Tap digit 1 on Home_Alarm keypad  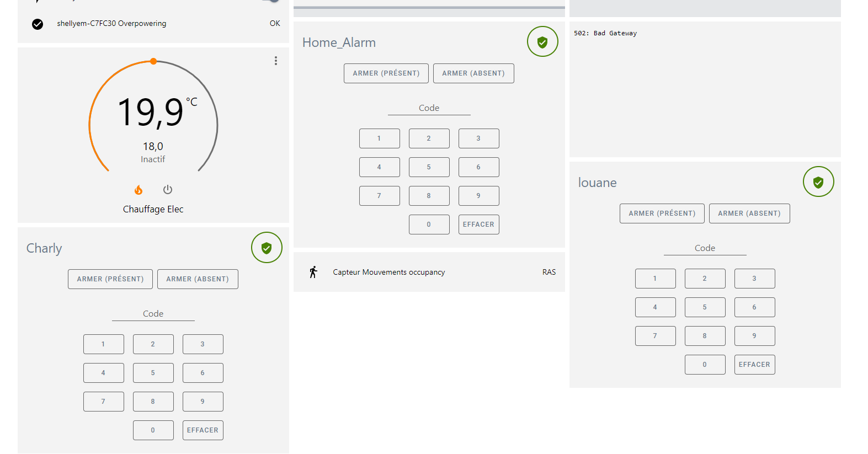pos(380,138)
